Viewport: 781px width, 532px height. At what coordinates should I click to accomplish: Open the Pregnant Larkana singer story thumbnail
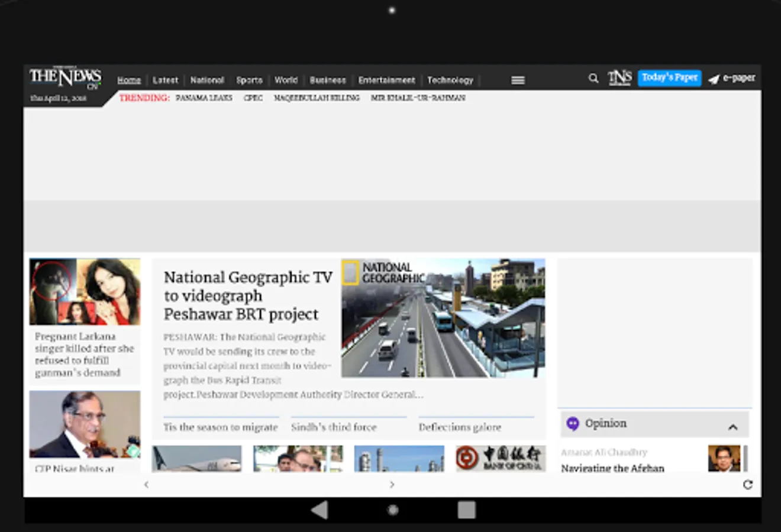click(85, 291)
